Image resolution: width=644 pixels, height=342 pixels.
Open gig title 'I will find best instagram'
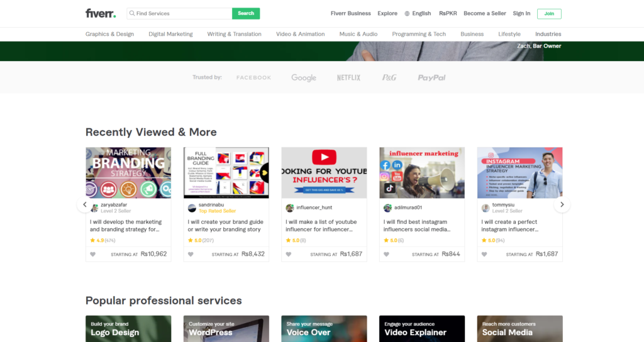pyautogui.click(x=417, y=226)
